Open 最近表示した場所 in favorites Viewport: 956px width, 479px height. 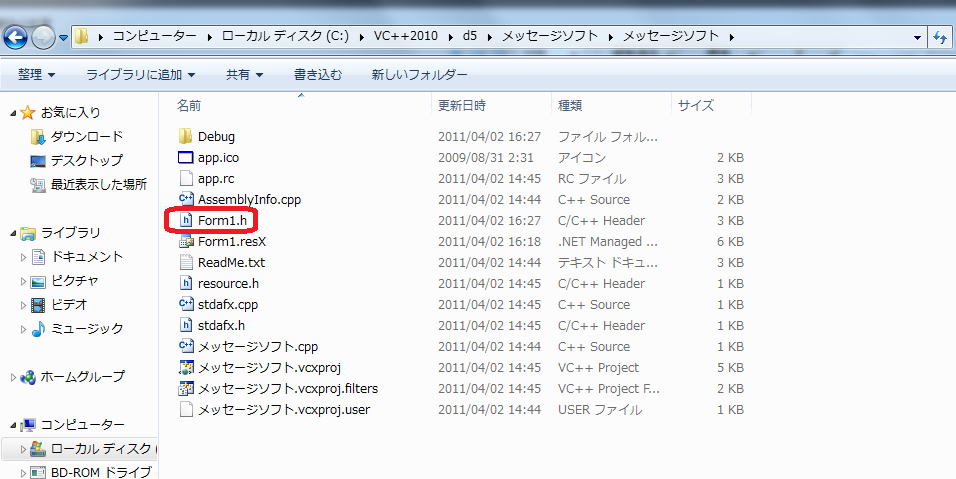tap(99, 184)
